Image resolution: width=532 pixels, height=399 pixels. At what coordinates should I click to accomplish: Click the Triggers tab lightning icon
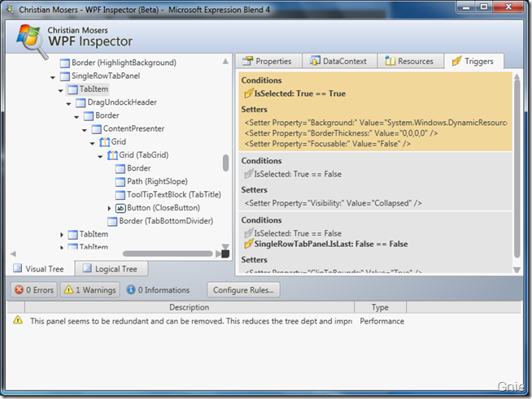pos(456,61)
